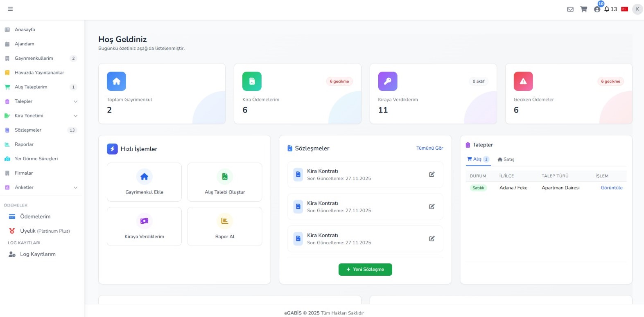This screenshot has height=317, width=644.
Task: Switch to the Satış tab
Action: pyautogui.click(x=506, y=160)
